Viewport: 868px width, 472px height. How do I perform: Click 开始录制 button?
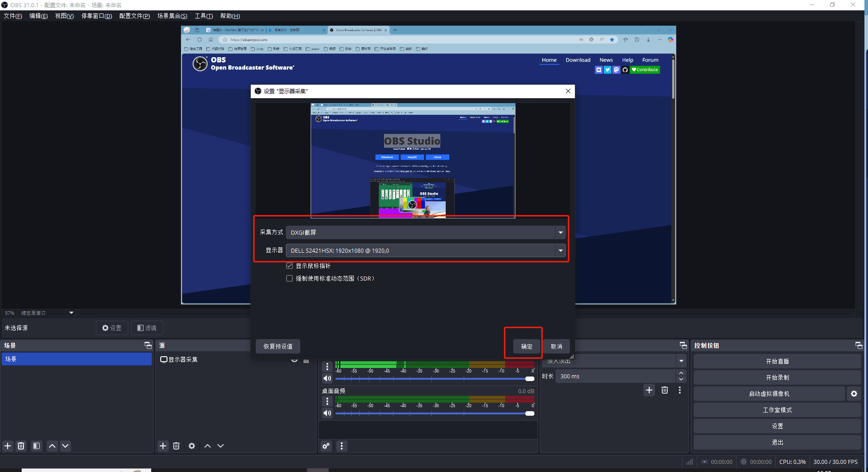click(777, 377)
